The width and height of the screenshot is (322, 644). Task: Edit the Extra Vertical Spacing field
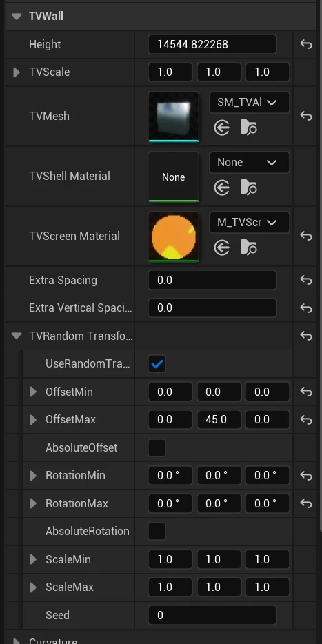click(212, 308)
